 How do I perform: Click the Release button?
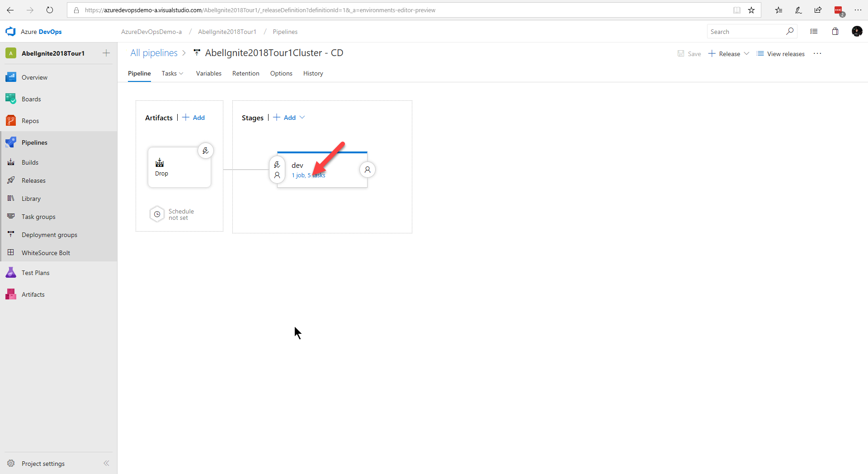[724, 53]
